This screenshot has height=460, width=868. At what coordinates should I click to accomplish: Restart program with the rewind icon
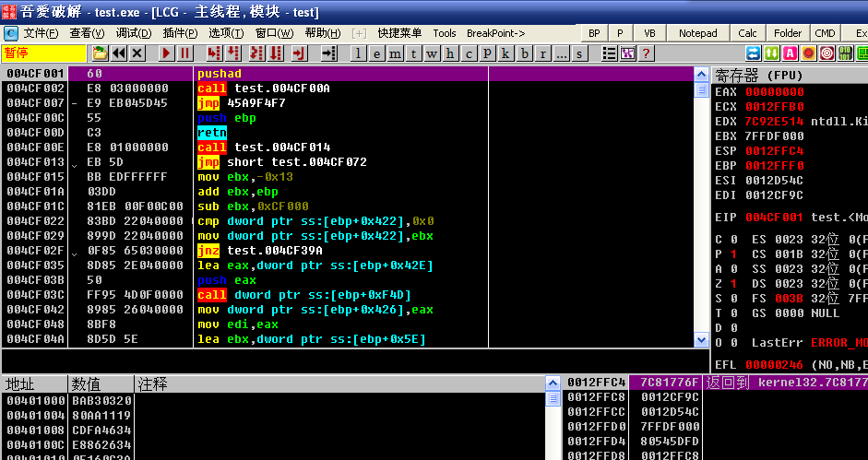[x=118, y=53]
